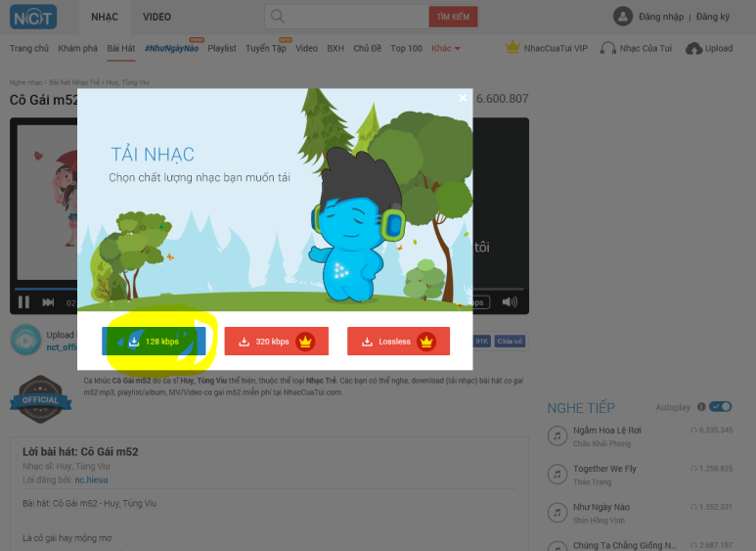Download at 320 kbps quality
This screenshot has width=756, height=551.
point(276,342)
